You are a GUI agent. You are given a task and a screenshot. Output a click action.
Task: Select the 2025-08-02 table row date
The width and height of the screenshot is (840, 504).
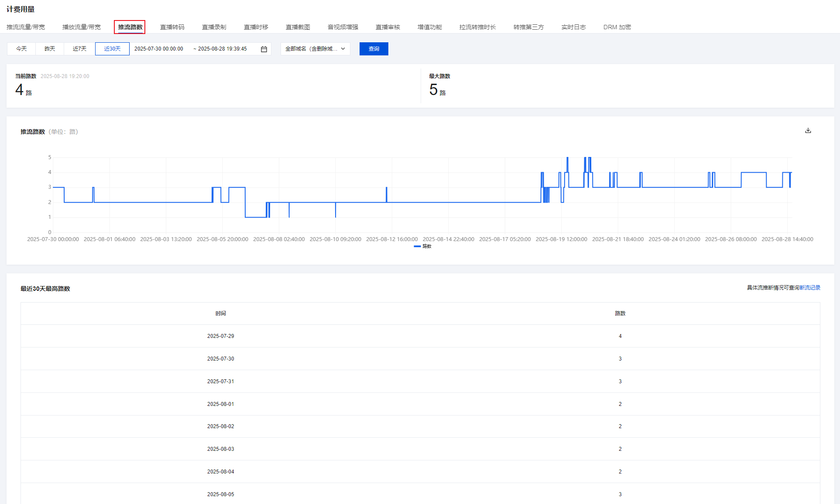coord(221,426)
